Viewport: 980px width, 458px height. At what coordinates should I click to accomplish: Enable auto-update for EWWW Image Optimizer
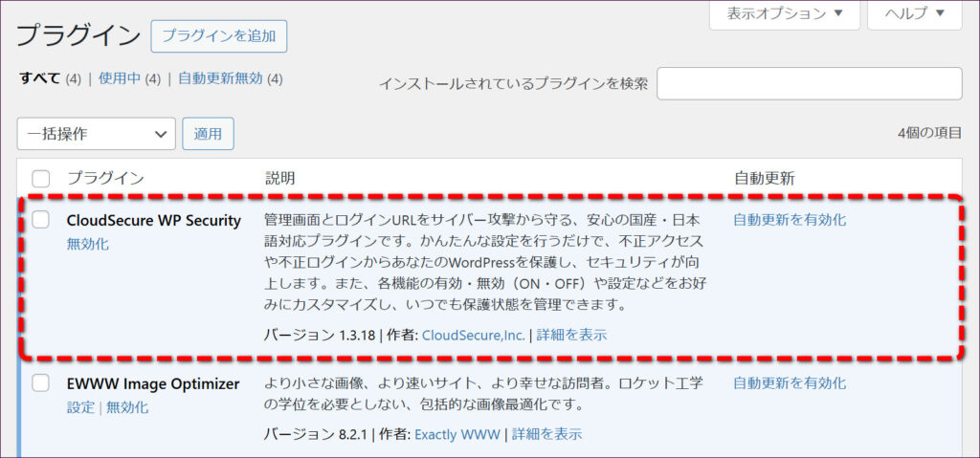click(x=790, y=383)
